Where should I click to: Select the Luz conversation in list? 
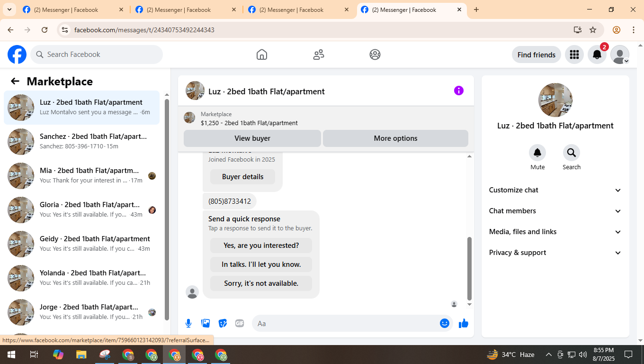81,108
